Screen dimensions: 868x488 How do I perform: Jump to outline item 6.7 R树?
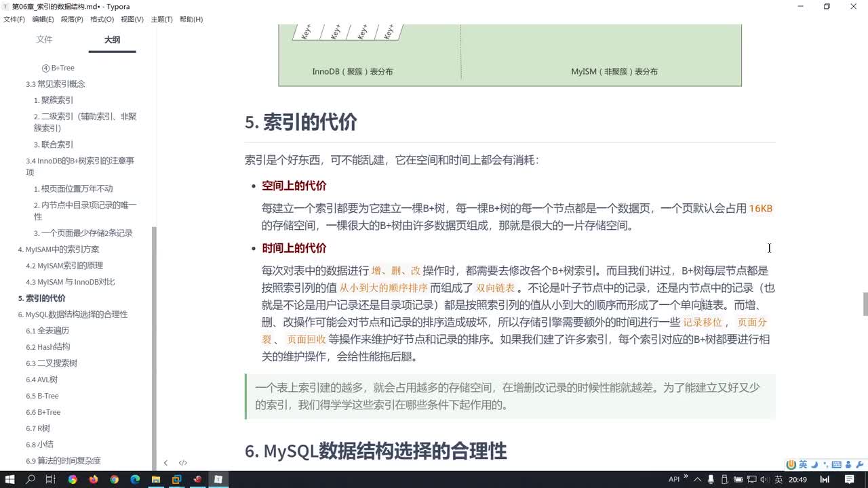pyautogui.click(x=38, y=428)
